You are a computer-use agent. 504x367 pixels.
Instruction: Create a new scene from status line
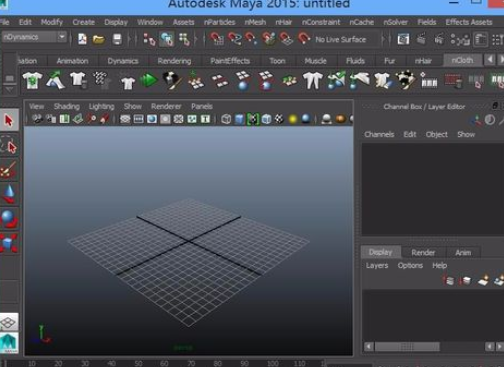(x=82, y=39)
